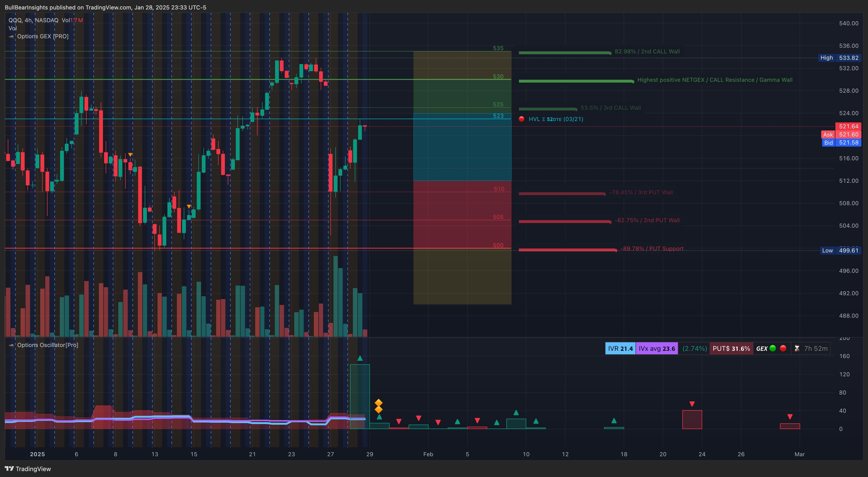The width and height of the screenshot is (868, 477).
Task: Click the Options Oscillator[Pro] indicator icon
Action: click(12, 345)
